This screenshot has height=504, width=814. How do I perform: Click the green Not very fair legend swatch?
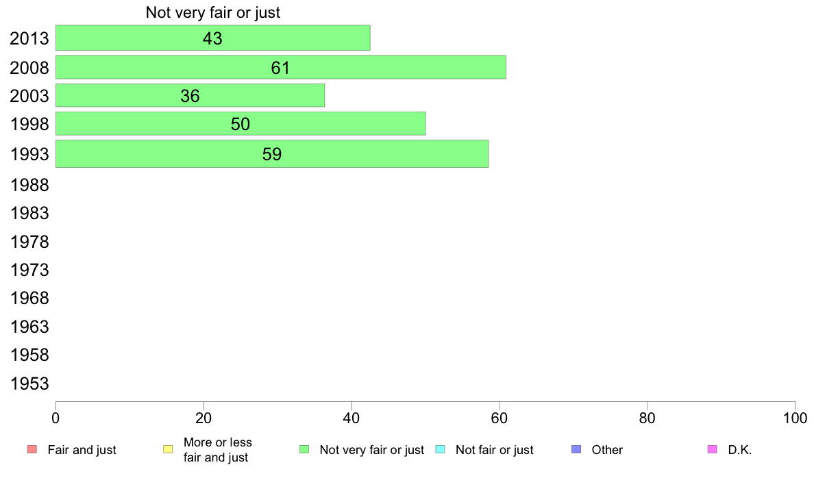(x=304, y=449)
